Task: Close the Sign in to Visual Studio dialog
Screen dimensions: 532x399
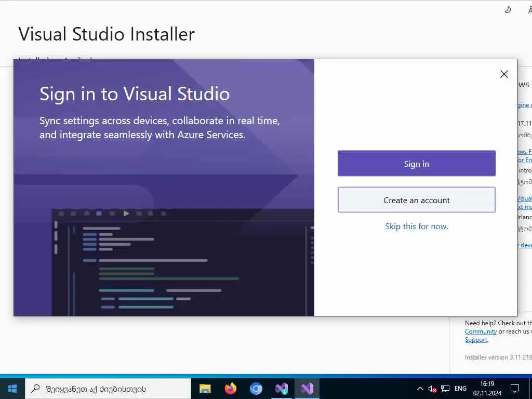Action: click(x=504, y=74)
